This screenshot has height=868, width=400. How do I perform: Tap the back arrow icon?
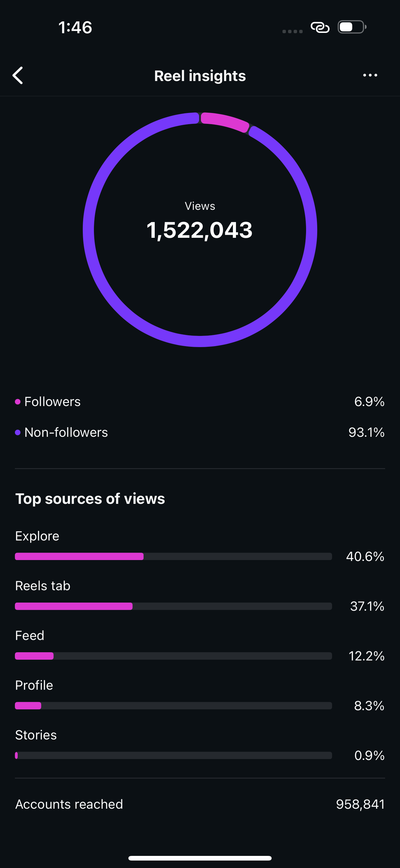(x=17, y=75)
